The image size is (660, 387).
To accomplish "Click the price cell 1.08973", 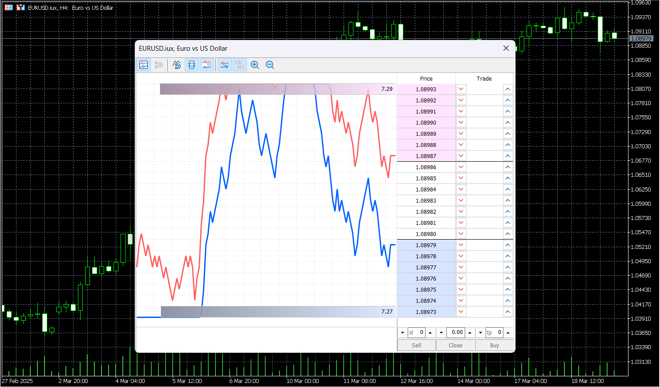I will coord(426,312).
